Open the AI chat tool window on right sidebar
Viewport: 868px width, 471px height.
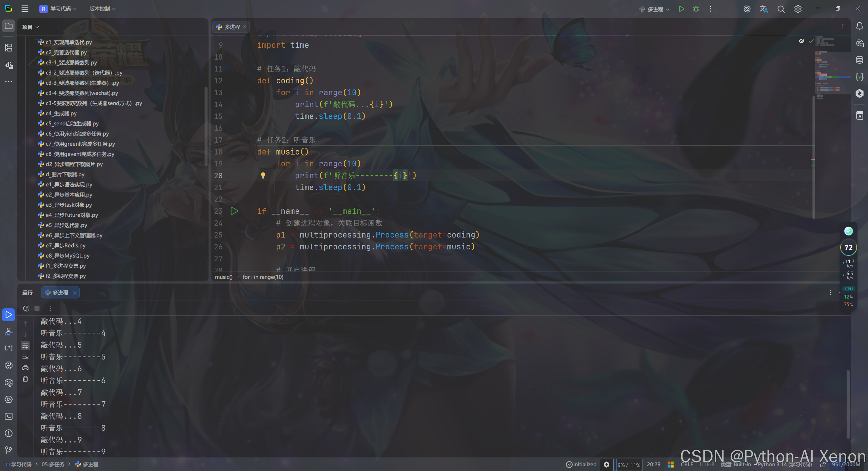860,43
